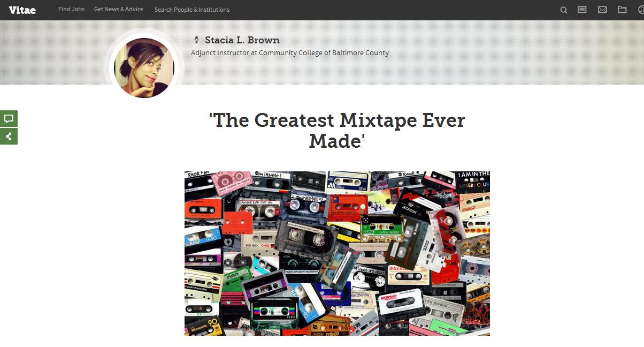Open the Find Jobs menu
The height and width of the screenshot is (347, 644).
coord(71,9)
